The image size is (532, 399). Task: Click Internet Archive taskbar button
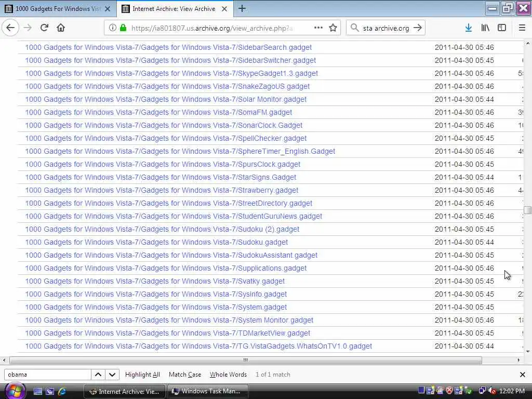click(x=125, y=391)
